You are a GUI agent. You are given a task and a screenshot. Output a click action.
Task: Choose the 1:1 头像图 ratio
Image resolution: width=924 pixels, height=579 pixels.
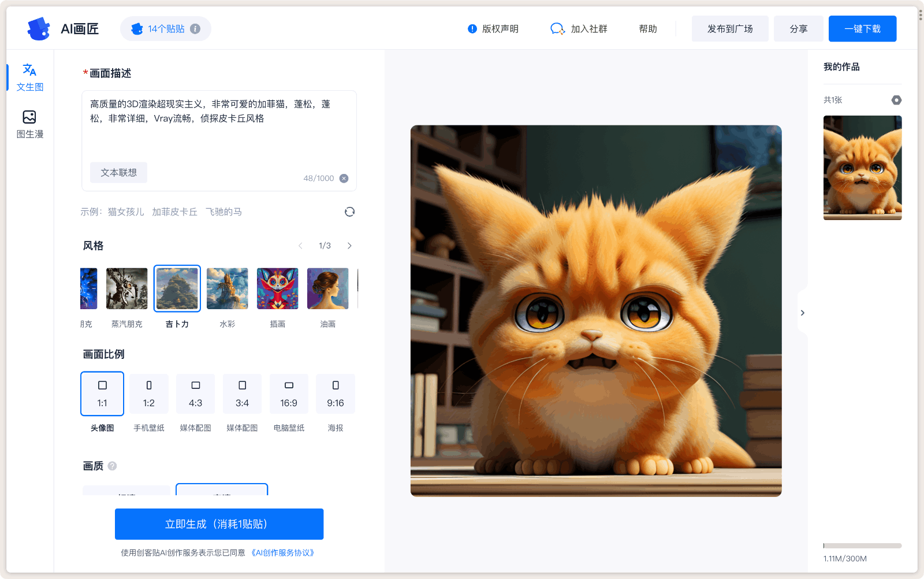point(102,394)
